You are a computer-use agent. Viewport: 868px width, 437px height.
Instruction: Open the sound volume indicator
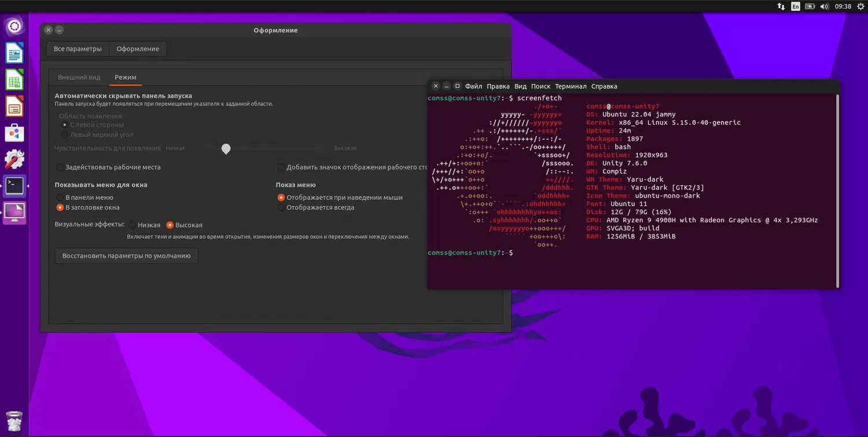(824, 6)
